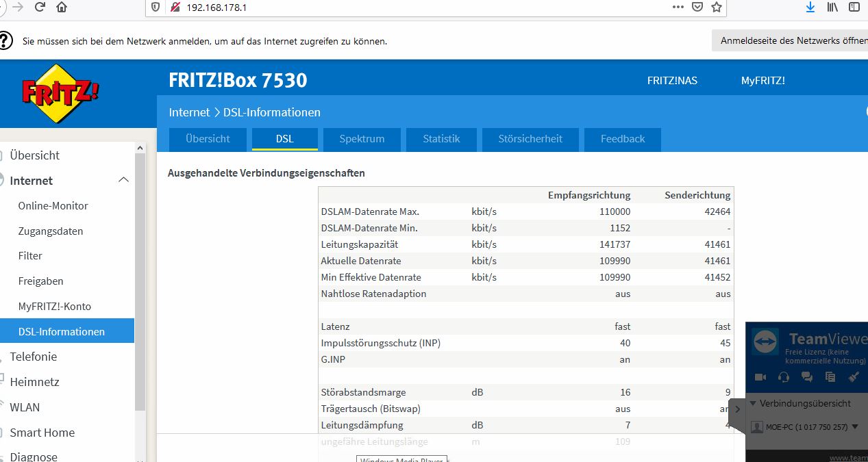Open the tracking protection shield icon
The height and width of the screenshot is (462, 868).
pyautogui.click(x=156, y=7)
